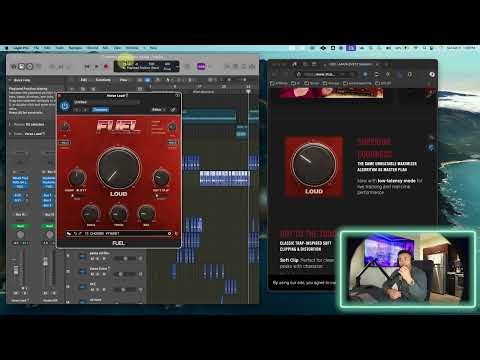Viewport: 480px width, 360px height.
Task: Click the go-to-beginning button in Logic transport
Action: (x=87, y=67)
